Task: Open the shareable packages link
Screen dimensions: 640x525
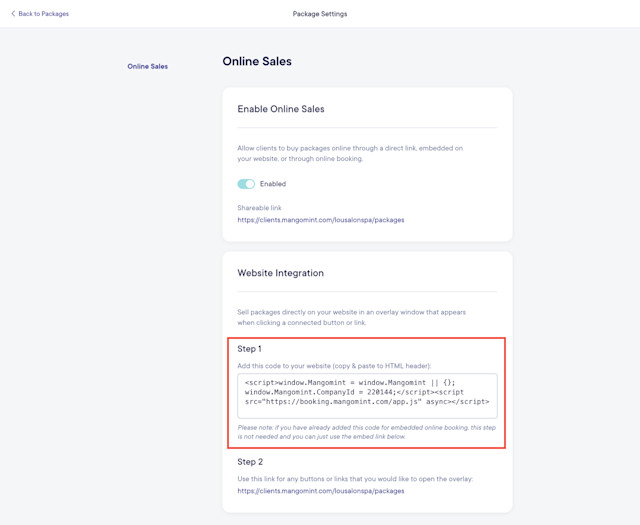Action: coord(321,220)
